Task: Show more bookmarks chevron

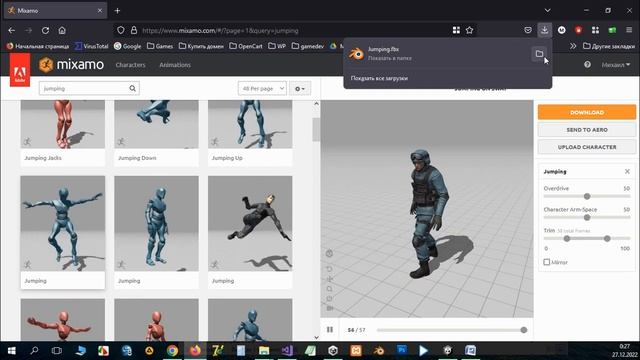Action: (573, 46)
